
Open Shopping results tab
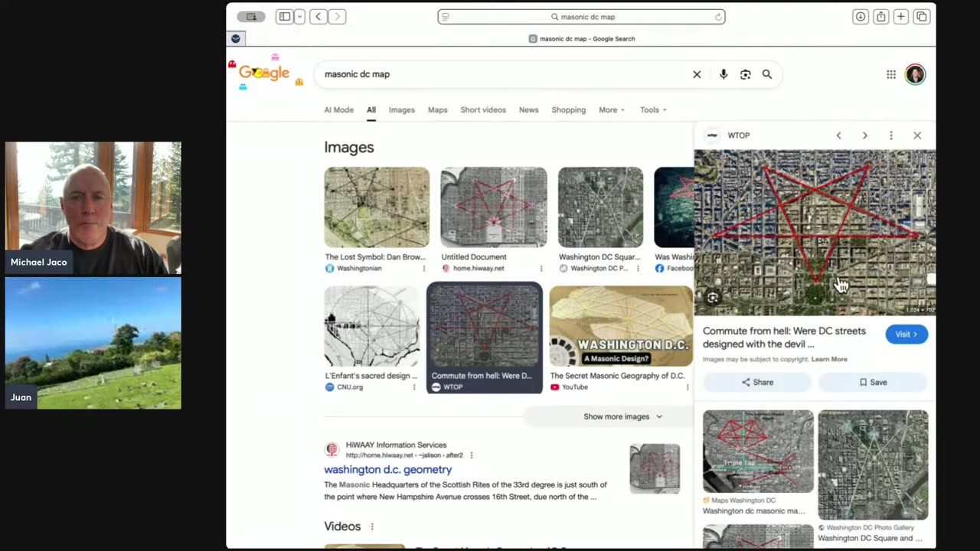(x=568, y=109)
